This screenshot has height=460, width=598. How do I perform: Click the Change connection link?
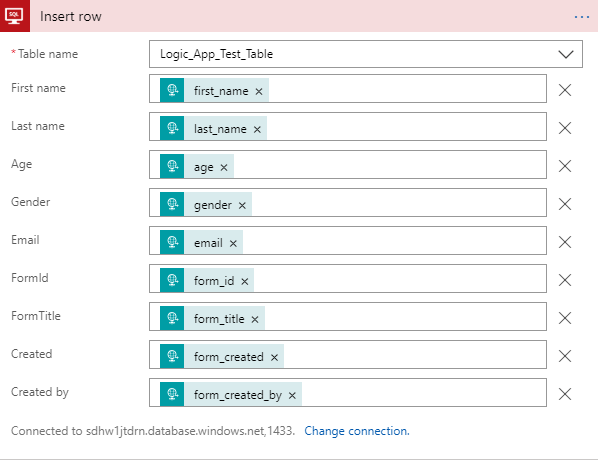pos(357,431)
